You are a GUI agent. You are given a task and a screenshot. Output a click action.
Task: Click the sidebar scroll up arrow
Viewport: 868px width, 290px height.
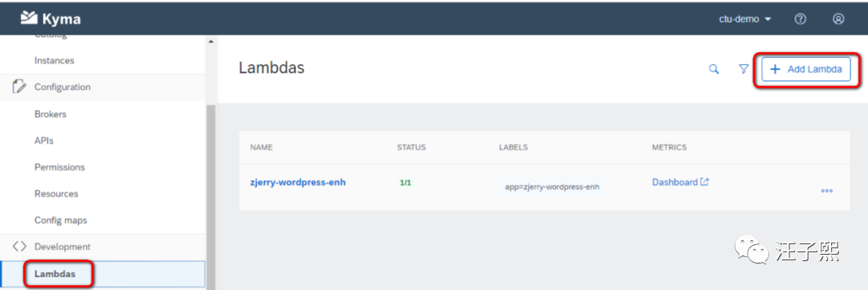(x=211, y=42)
